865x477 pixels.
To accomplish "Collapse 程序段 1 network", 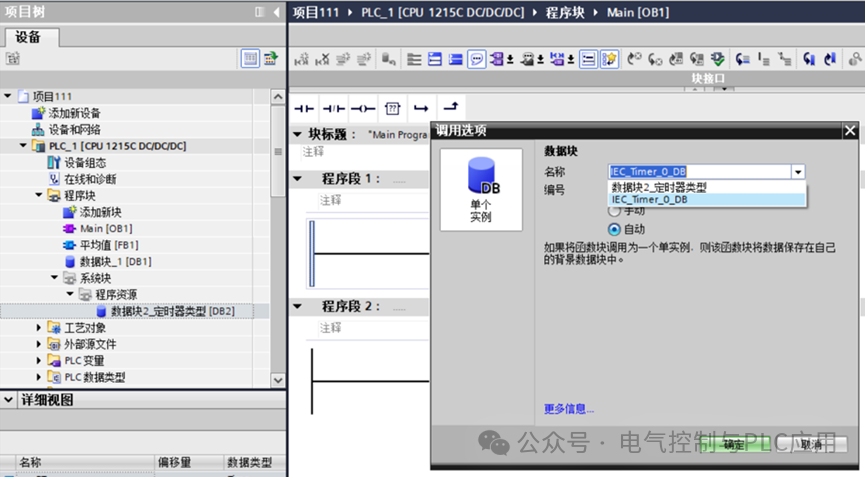I will tap(297, 179).
